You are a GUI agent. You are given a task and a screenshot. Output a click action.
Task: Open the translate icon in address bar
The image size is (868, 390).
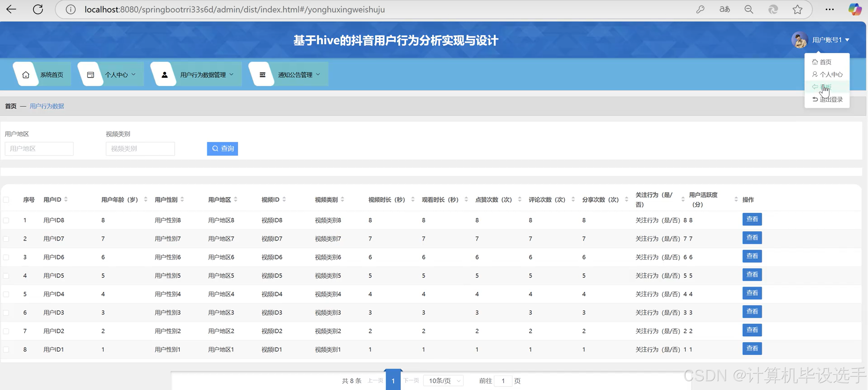point(724,9)
